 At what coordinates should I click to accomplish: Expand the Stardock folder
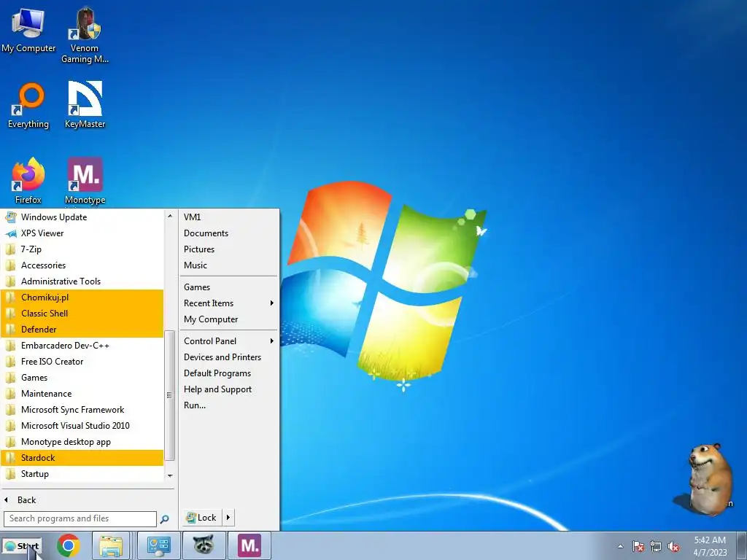point(82,458)
